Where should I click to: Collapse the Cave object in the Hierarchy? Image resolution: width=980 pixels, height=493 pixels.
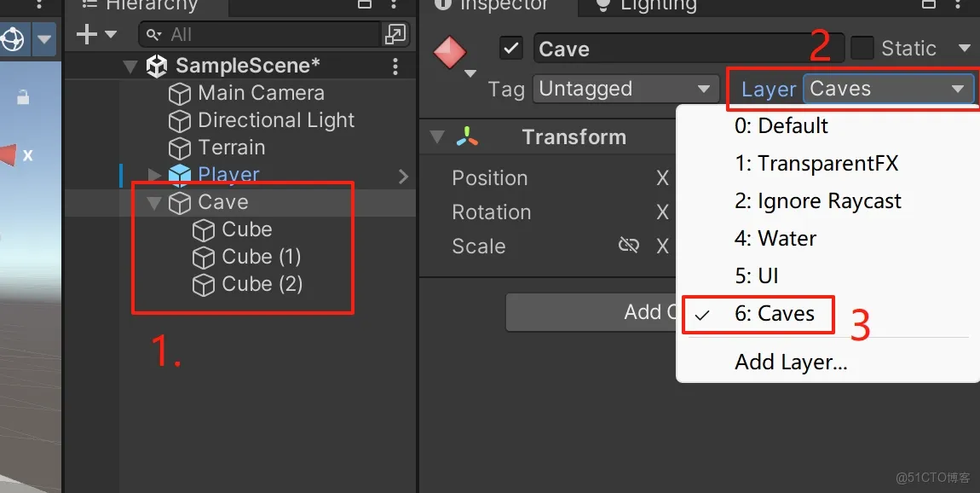[x=153, y=202]
